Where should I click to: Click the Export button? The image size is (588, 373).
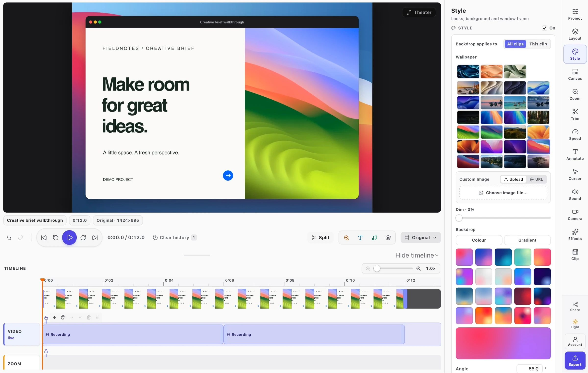click(575, 360)
